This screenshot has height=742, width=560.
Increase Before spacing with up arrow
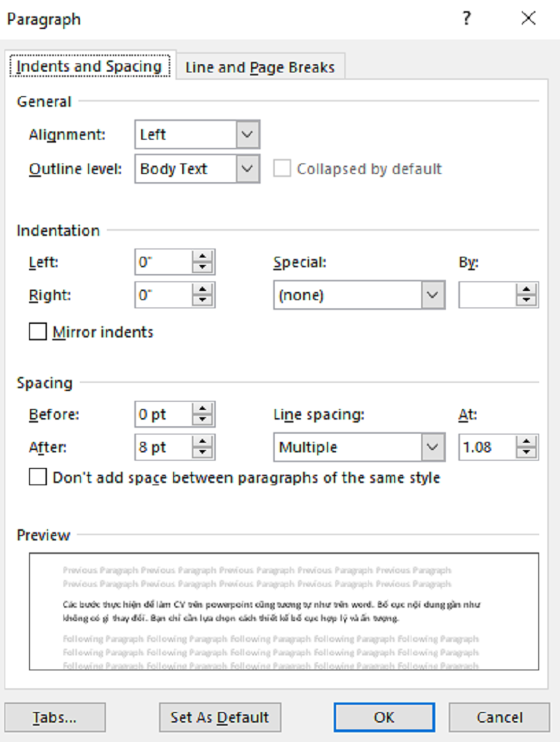pos(202,409)
